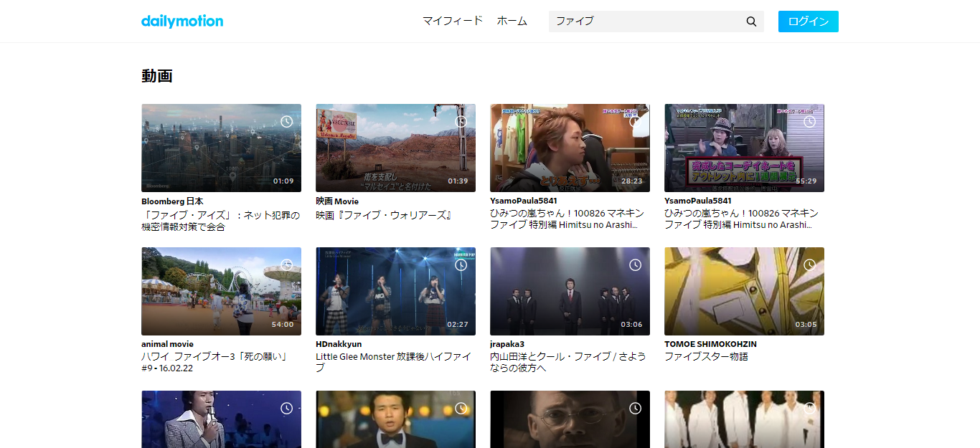This screenshot has width=980, height=448.
Task: Click the 03:05 duration label
Action: pyautogui.click(x=806, y=325)
